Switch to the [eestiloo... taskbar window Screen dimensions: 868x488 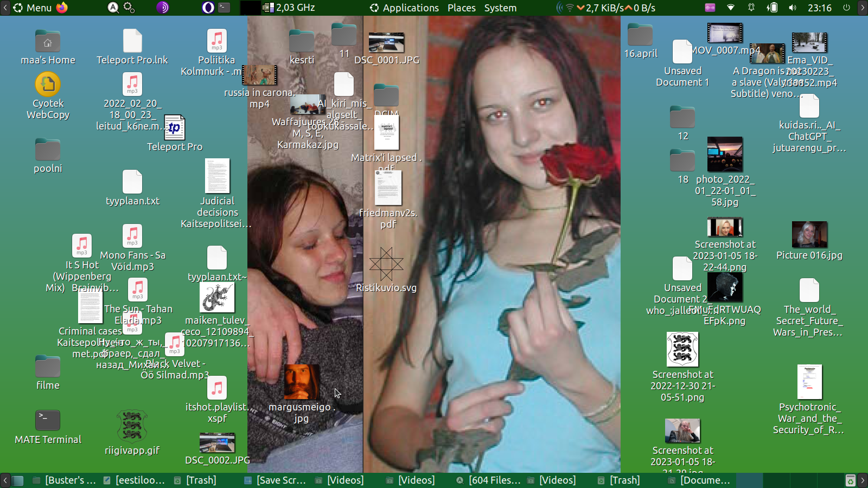[x=135, y=480]
